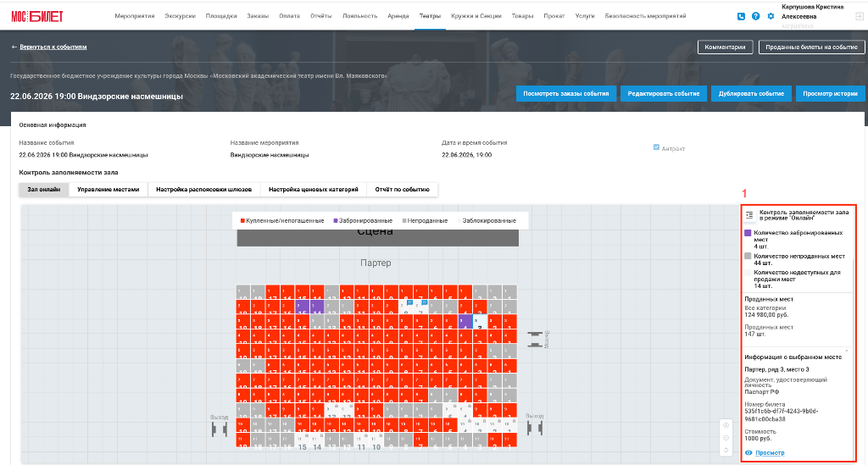
Task: Select the purple booked seat in row three
Action: (465, 321)
